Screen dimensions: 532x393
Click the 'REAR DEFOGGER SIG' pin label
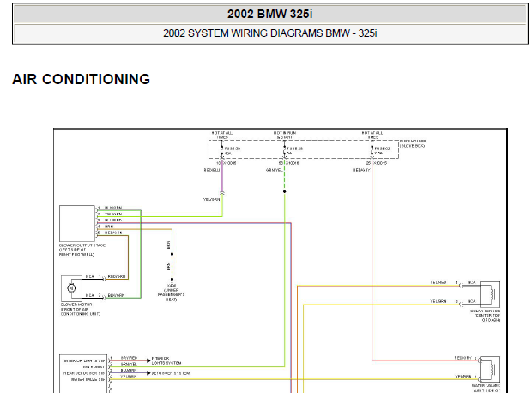click(x=84, y=373)
